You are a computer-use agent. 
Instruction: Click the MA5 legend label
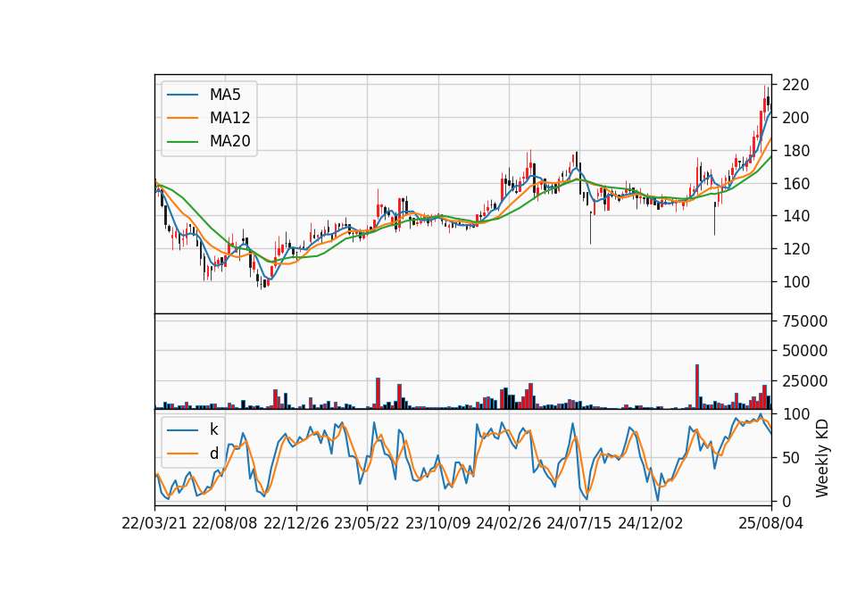pyautogui.click(x=225, y=95)
